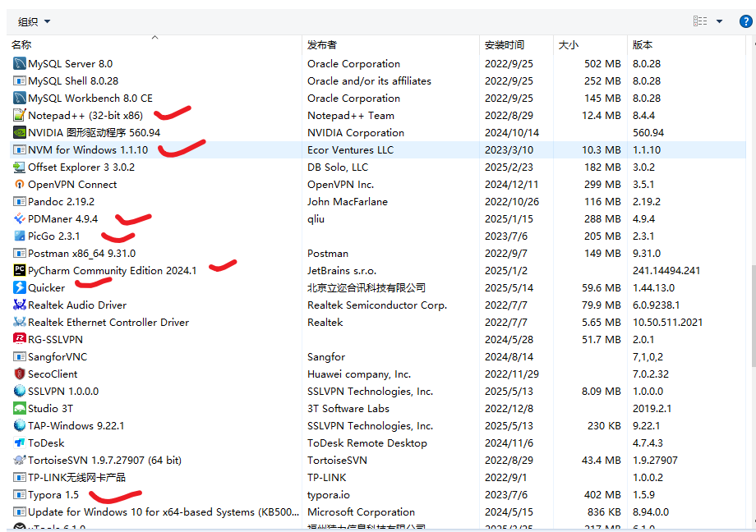Click size value 502 MB

pos(602,63)
